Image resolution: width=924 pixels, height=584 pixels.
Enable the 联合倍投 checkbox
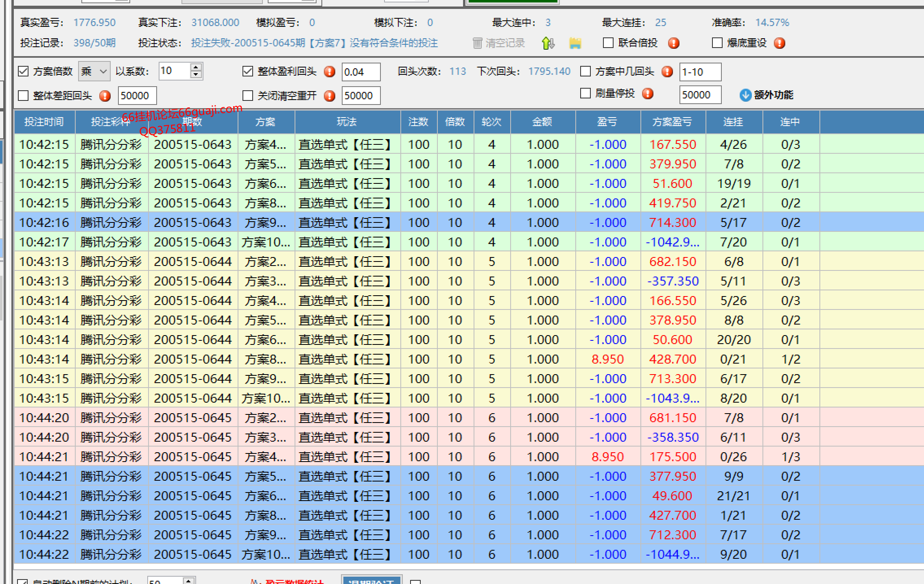(608, 43)
